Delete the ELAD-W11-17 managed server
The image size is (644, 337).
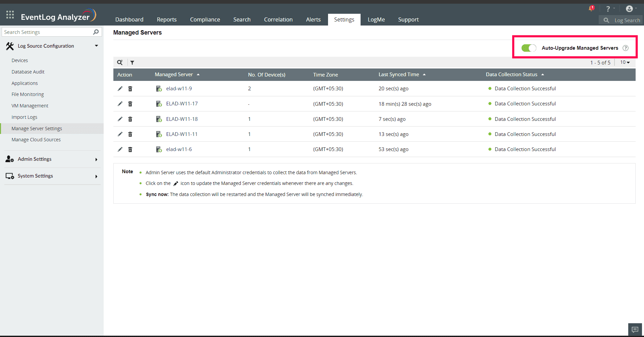coord(130,104)
